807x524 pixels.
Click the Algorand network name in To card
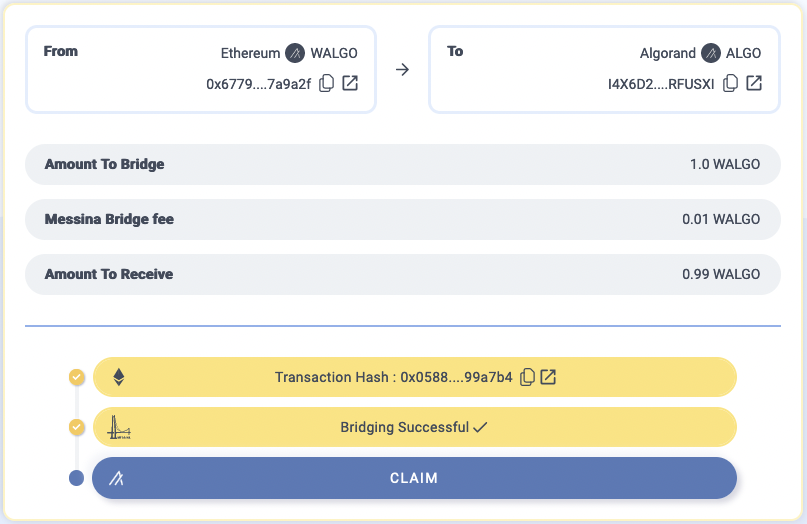tap(668, 53)
